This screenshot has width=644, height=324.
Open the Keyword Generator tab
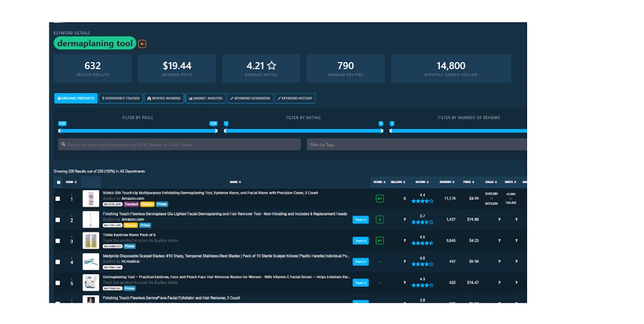250,98
